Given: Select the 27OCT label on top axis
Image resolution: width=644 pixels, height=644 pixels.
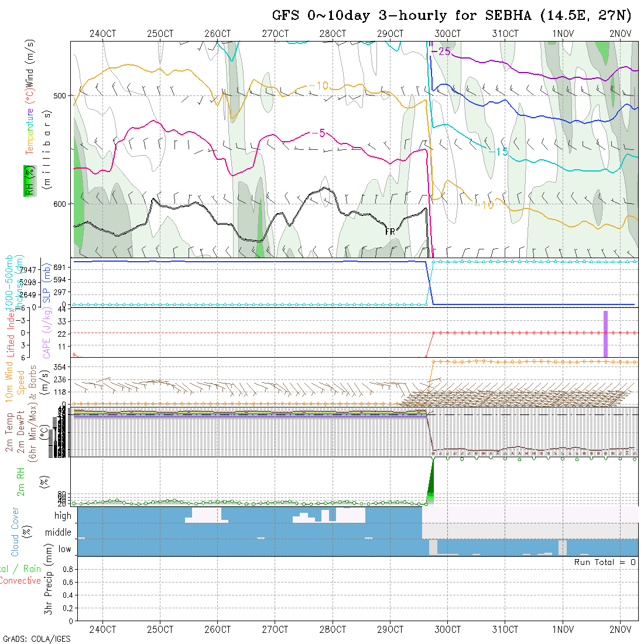Looking at the screenshot, I should tap(275, 34).
